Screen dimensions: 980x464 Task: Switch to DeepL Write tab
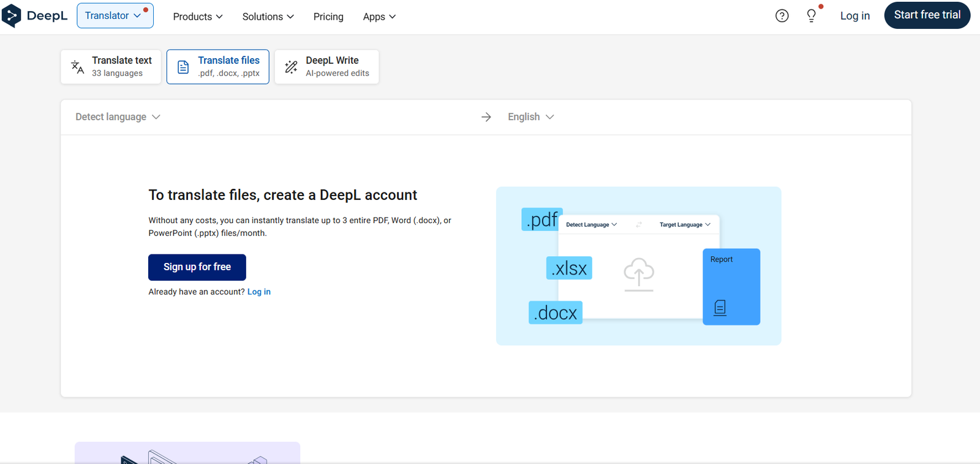(326, 67)
